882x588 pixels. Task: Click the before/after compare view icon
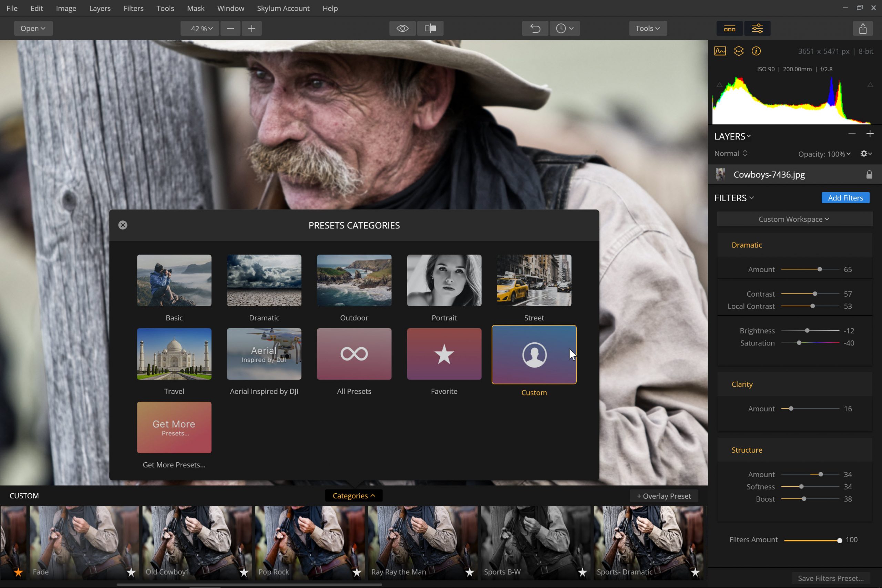[430, 29]
